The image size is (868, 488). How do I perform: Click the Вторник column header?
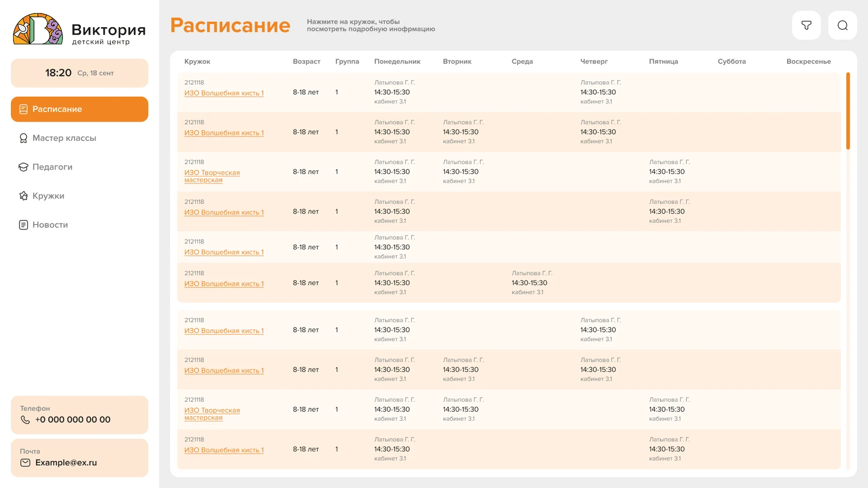(x=457, y=62)
